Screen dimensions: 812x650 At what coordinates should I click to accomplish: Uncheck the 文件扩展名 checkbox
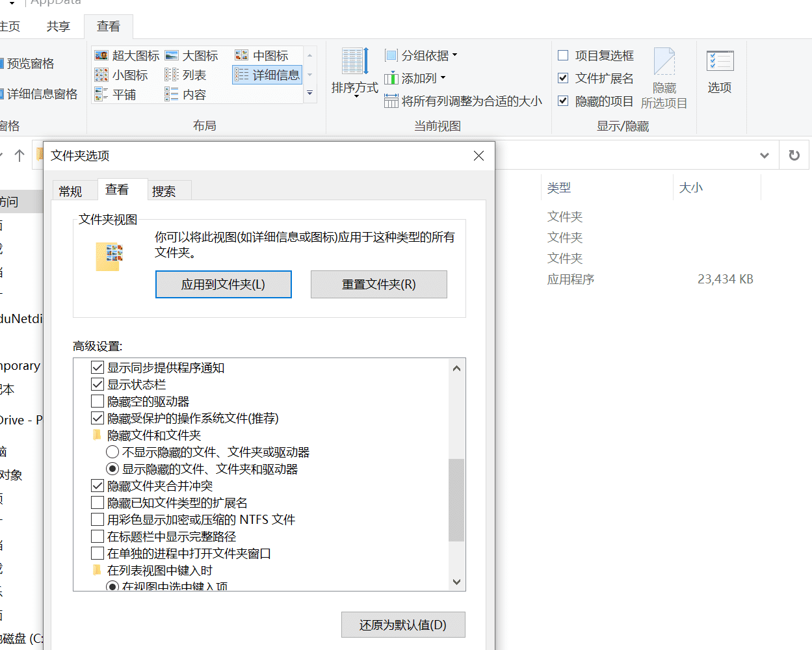tap(564, 78)
